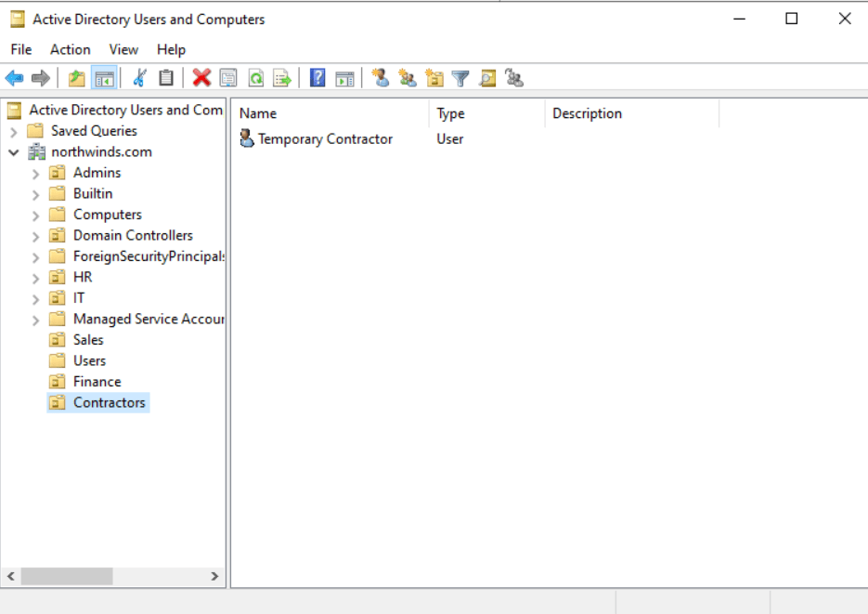Select the Finance OU in tree

(97, 382)
